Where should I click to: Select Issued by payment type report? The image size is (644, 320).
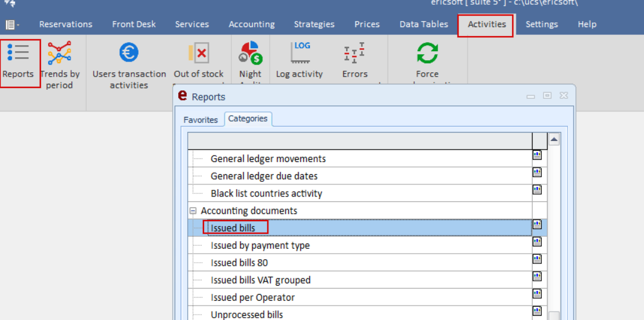click(x=261, y=245)
